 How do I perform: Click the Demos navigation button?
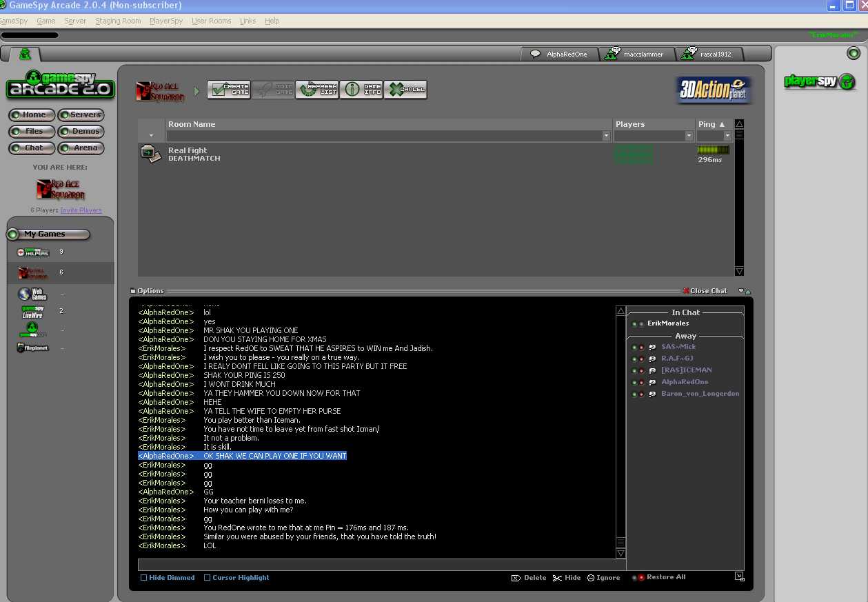81,131
